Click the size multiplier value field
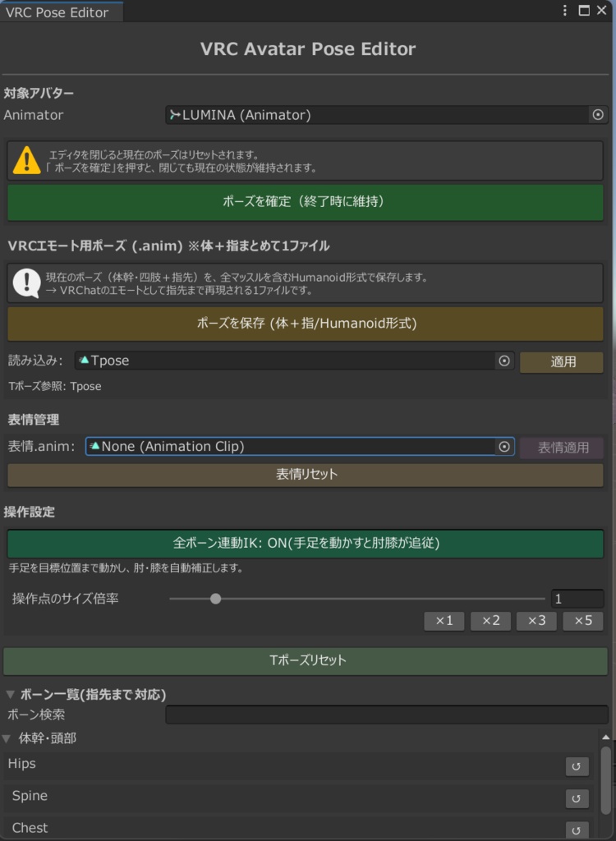Viewport: 616px width, 841px height. coord(577,599)
